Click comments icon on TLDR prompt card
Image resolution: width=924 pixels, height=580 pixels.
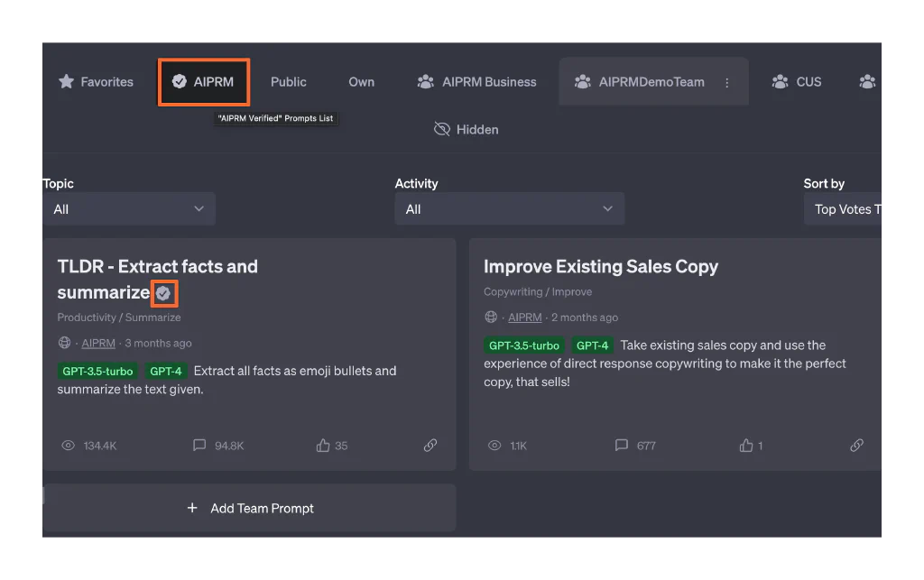[199, 446]
